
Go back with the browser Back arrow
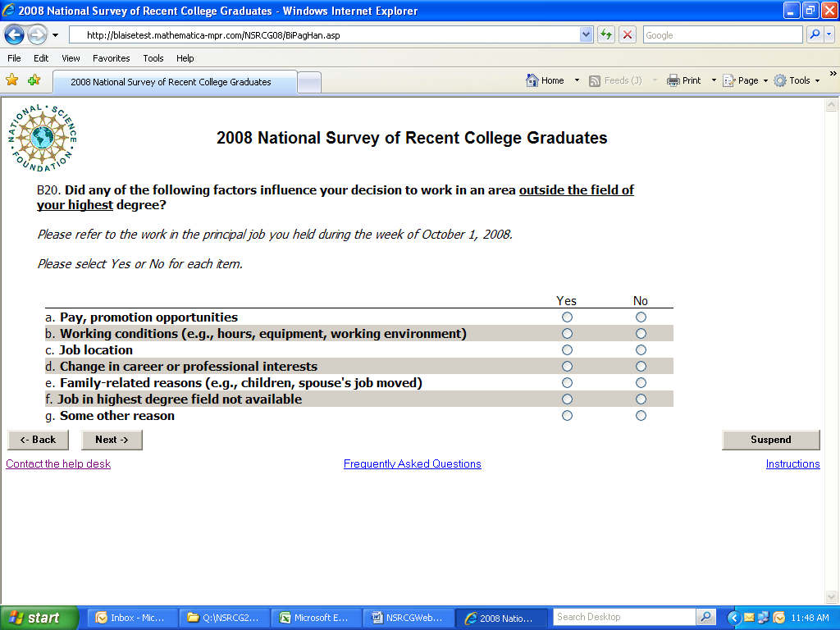tap(15, 35)
